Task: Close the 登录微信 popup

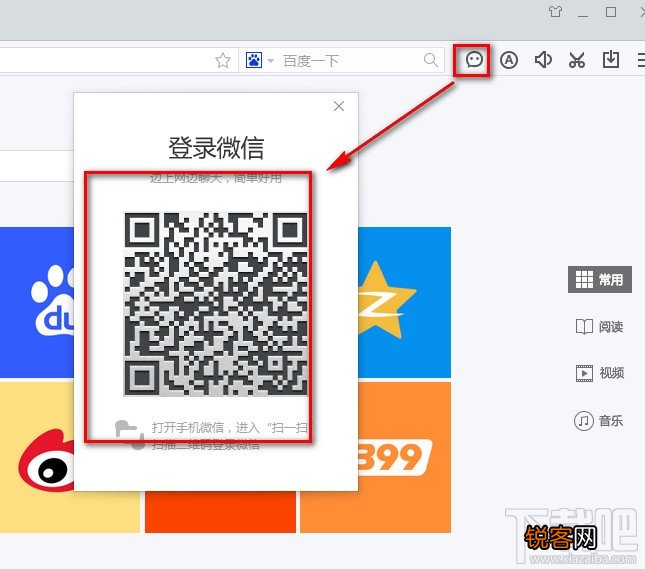Action: [339, 106]
